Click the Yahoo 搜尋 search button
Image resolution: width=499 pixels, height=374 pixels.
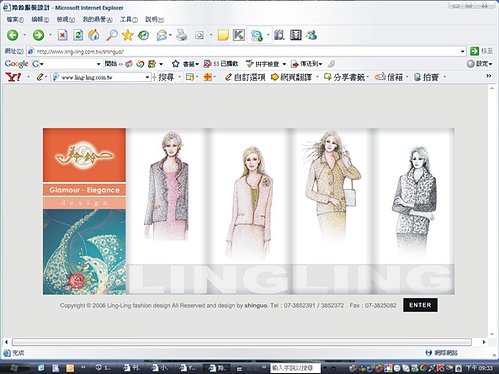pos(166,77)
